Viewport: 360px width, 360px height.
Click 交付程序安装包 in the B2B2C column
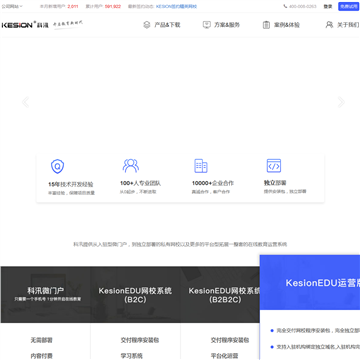point(230,340)
